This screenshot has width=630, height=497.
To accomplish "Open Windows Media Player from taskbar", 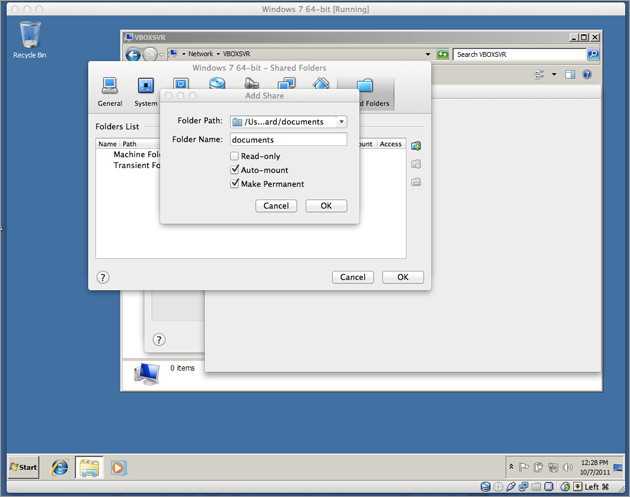I will point(119,468).
